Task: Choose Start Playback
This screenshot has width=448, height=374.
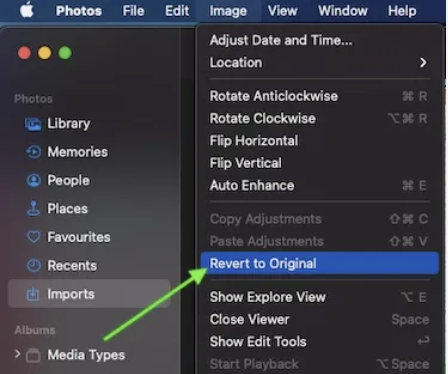Action: tap(319, 364)
